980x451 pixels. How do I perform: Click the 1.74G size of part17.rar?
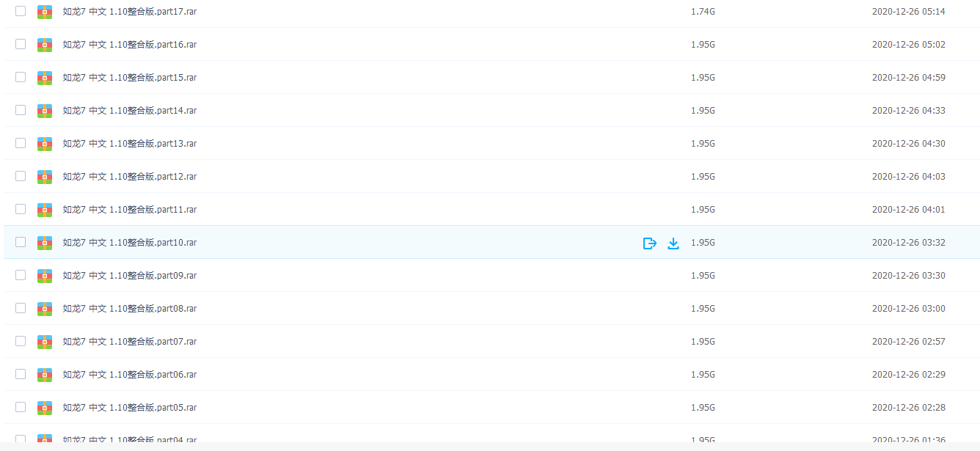(x=703, y=12)
